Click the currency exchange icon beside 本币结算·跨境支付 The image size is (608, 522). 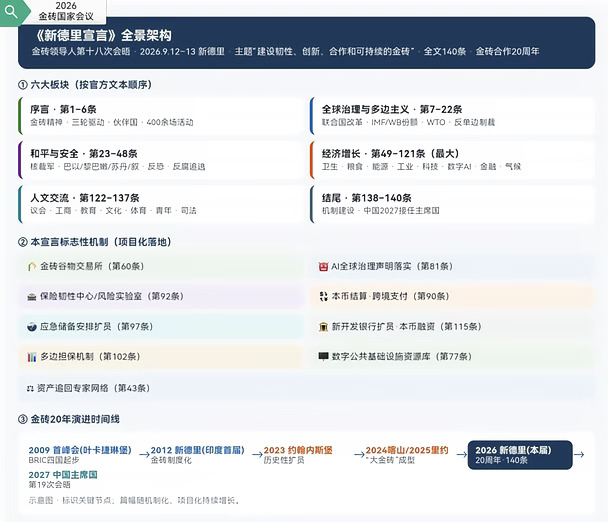[323, 296]
